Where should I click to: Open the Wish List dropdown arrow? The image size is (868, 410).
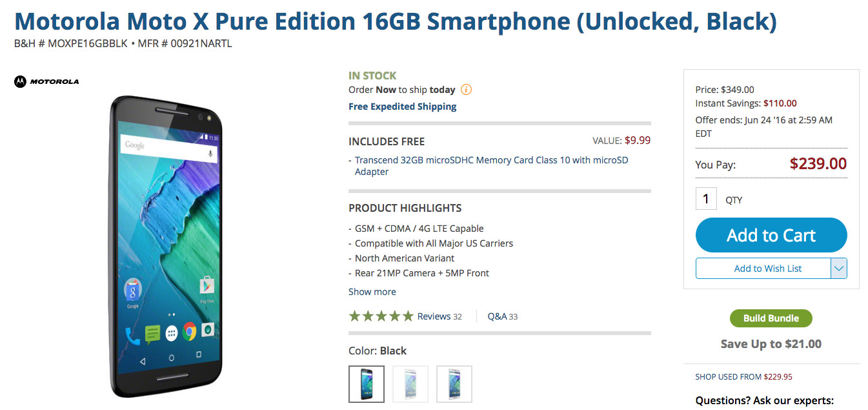838,269
